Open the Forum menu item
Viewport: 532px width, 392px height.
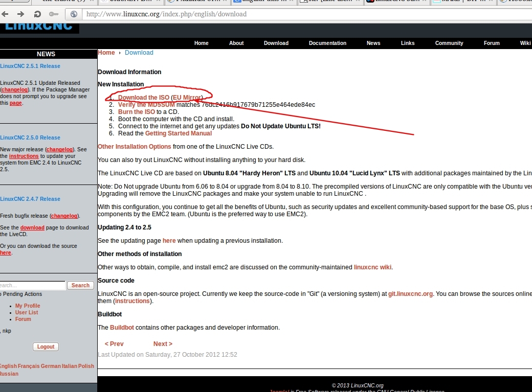[x=492, y=43]
